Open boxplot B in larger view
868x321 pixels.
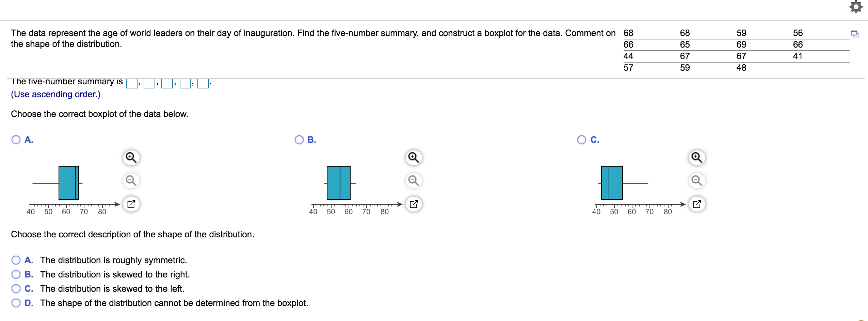click(413, 203)
